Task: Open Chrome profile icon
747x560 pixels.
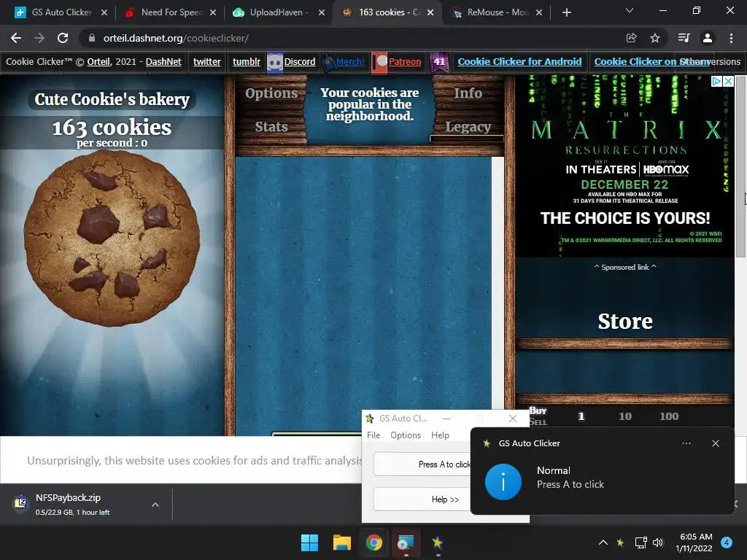Action: click(x=708, y=38)
